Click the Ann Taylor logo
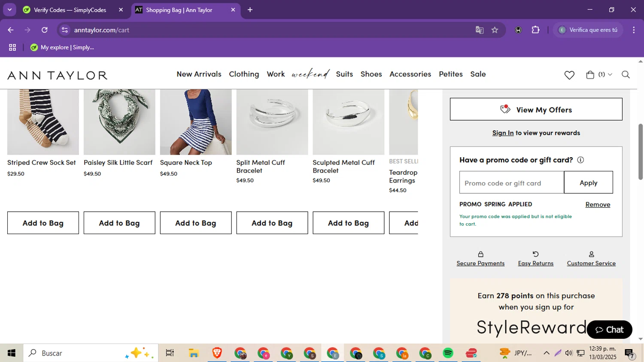Image resolution: width=644 pixels, height=362 pixels. click(x=57, y=76)
